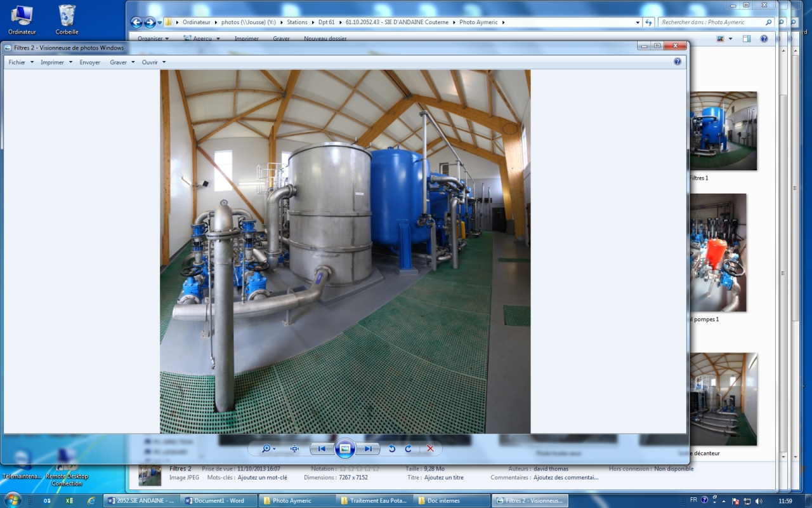Viewport: 812px width, 508px height.
Task: Open the Windows Start button
Action: click(12, 500)
